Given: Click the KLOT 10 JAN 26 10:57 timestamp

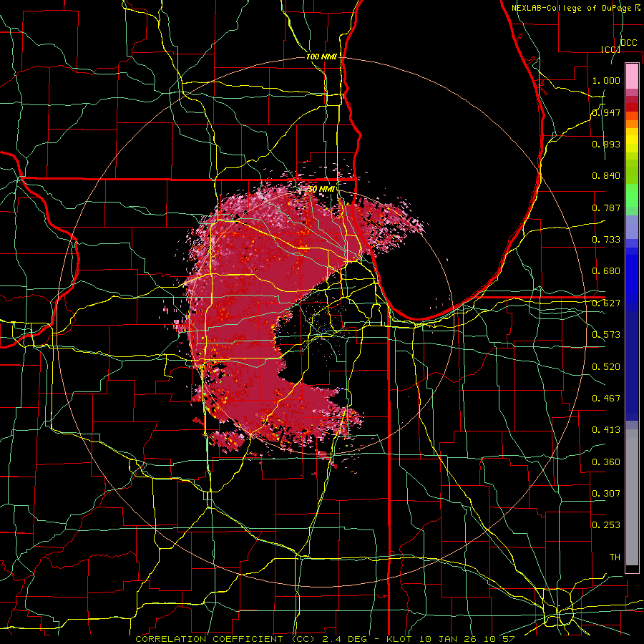Looking at the screenshot, I should (x=451, y=639).
